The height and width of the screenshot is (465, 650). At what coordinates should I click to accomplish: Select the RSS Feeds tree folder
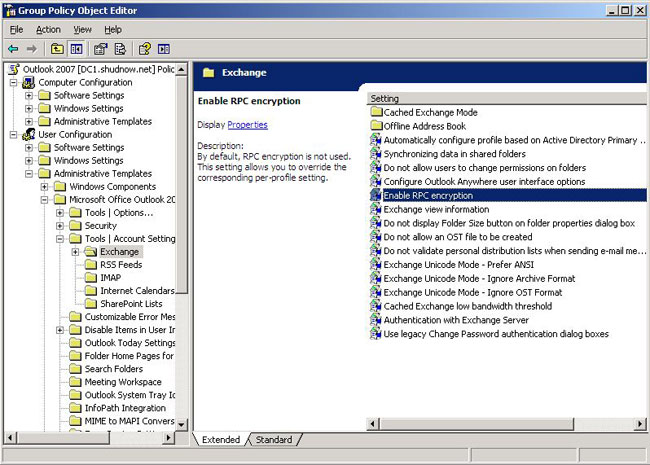pyautogui.click(x=119, y=265)
